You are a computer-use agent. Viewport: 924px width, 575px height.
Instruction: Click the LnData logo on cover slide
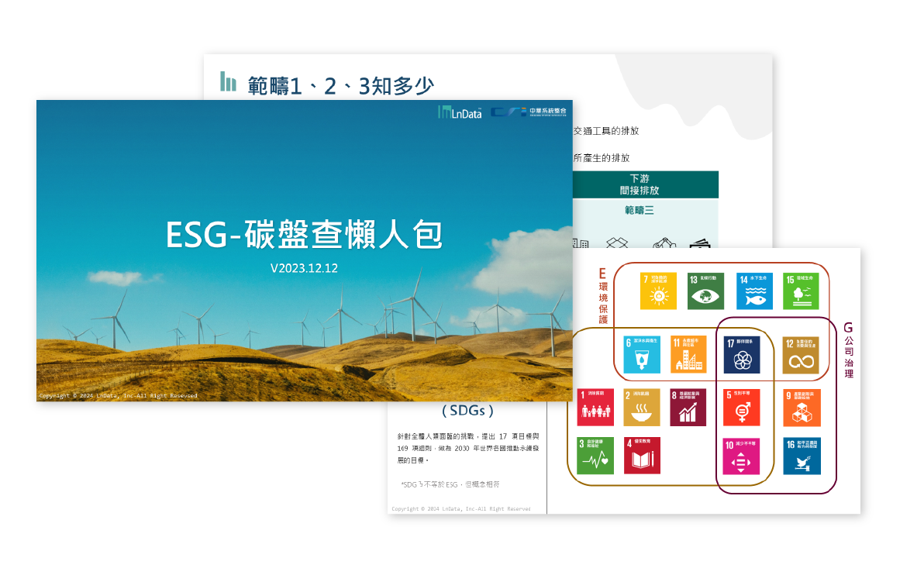(x=460, y=112)
